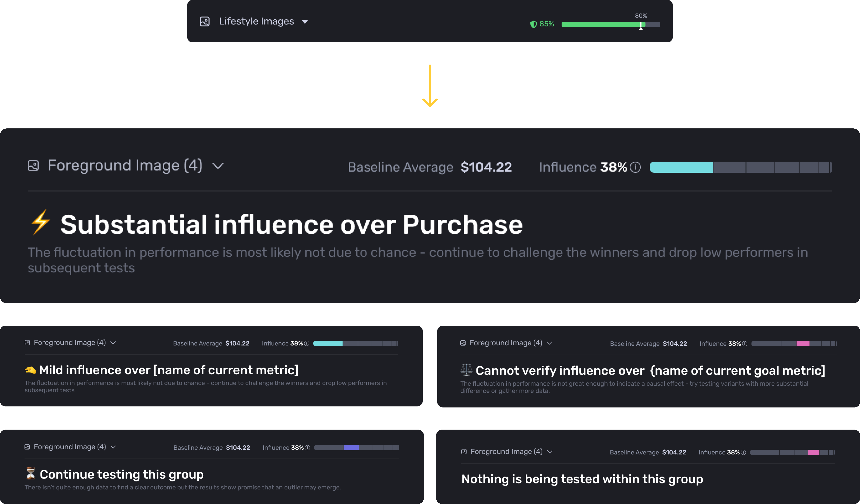Click info icon in the Mild influence card
This screenshot has width=860, height=504.
(x=306, y=344)
